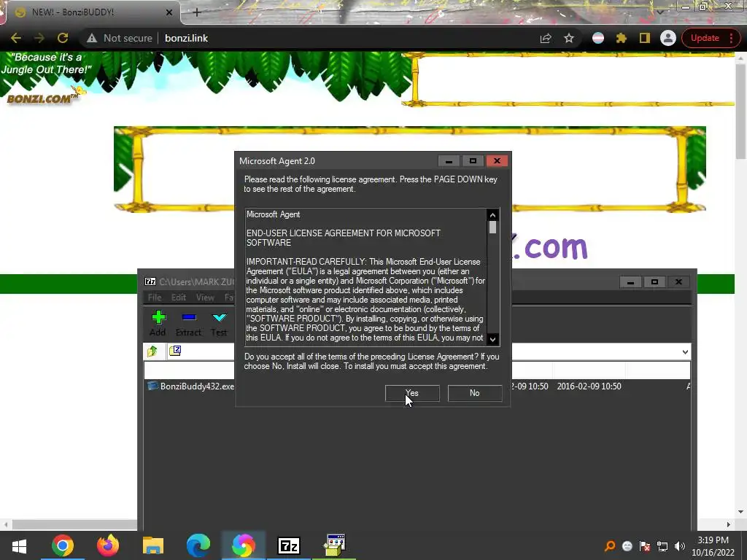Go back in Chrome browser
The height and width of the screenshot is (560, 747).
pyautogui.click(x=16, y=38)
